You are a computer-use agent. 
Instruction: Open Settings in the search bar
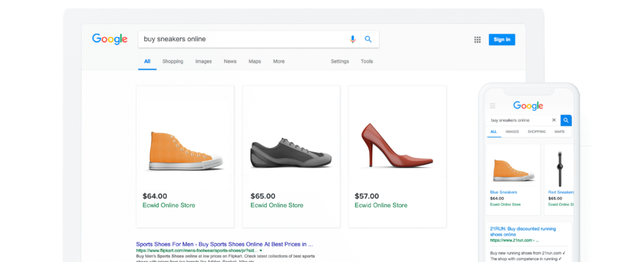340,61
